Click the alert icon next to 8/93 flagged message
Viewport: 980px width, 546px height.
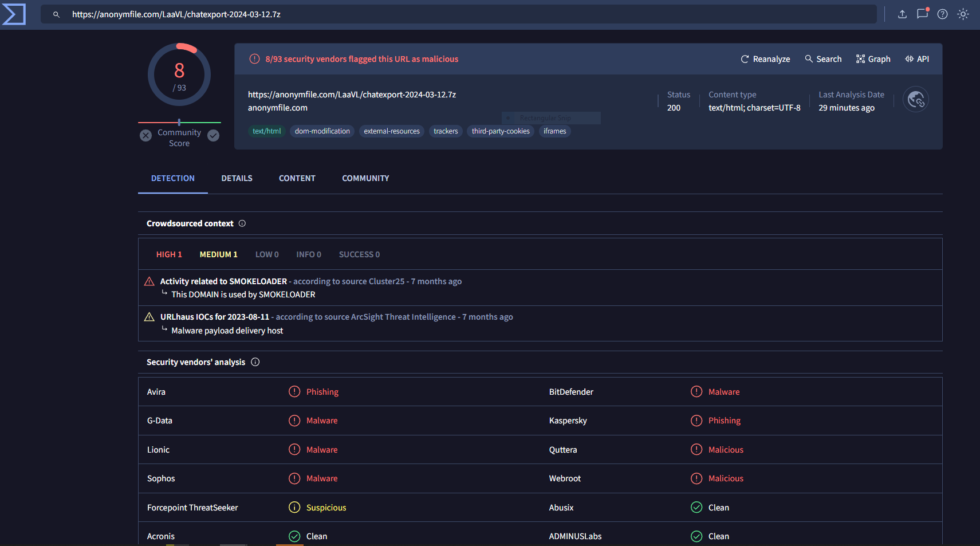pos(255,59)
